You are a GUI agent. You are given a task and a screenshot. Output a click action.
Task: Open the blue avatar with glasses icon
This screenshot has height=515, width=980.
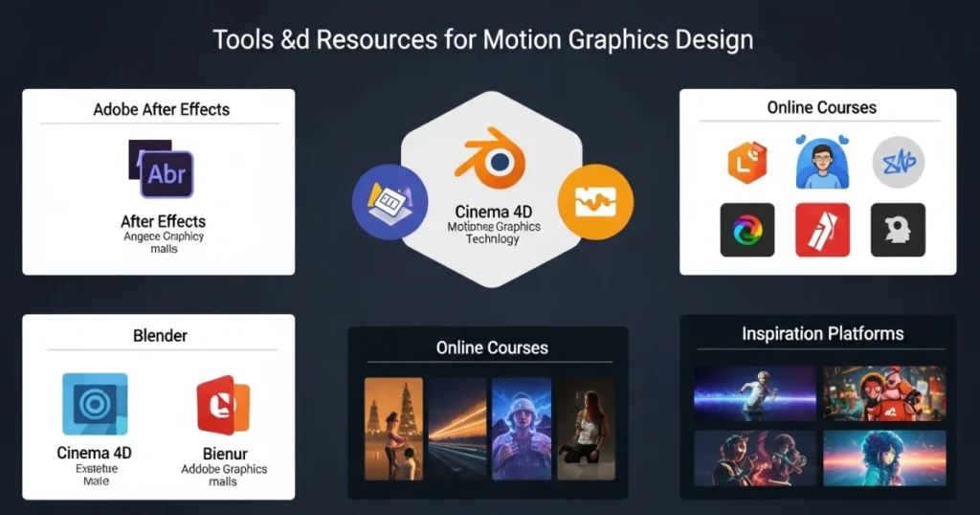[822, 162]
